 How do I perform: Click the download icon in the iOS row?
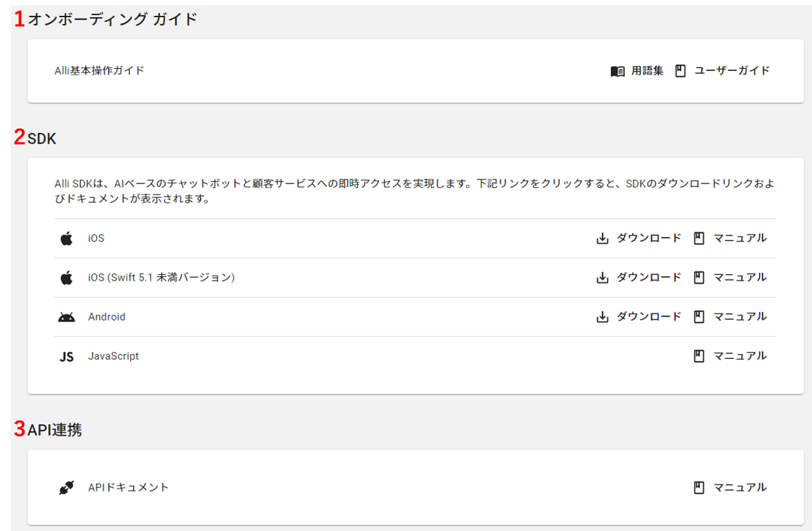(x=602, y=238)
